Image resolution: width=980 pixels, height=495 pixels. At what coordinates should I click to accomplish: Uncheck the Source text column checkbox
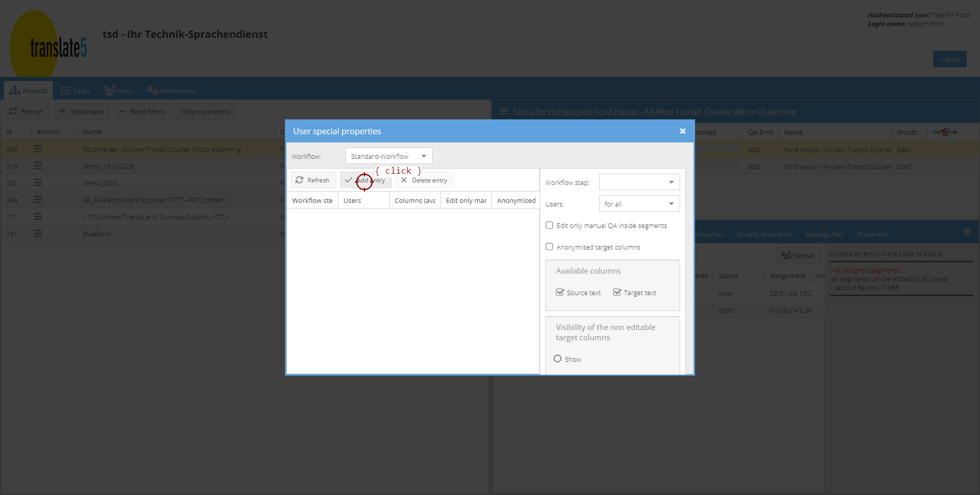point(560,293)
